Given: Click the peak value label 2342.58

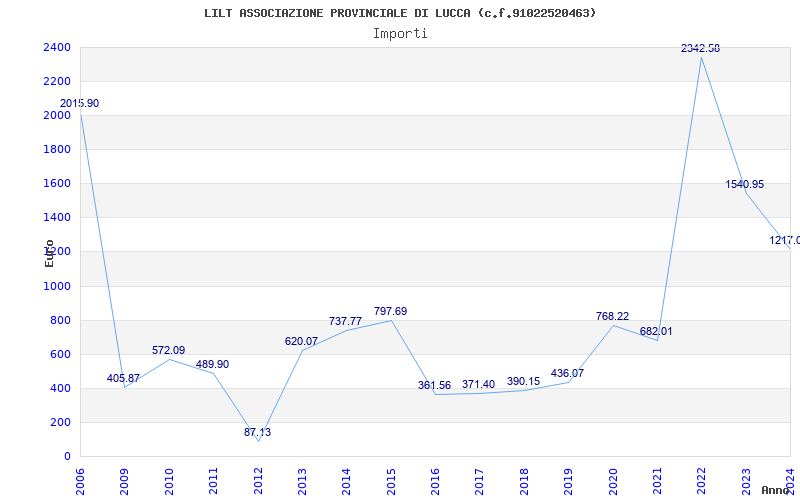Looking at the screenshot, I should tap(701, 48).
